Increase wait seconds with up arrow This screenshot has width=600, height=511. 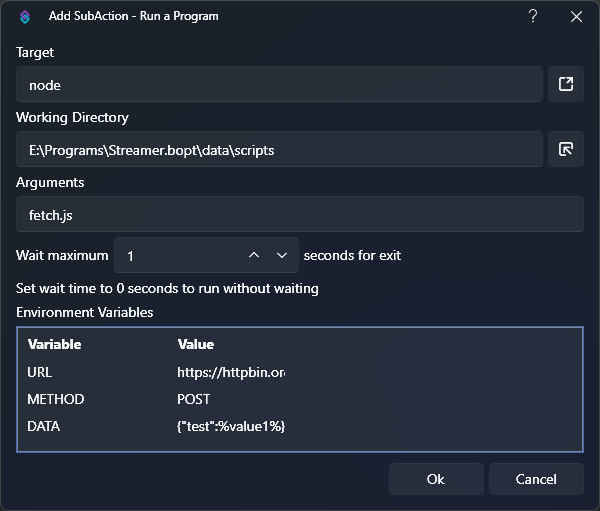coord(254,255)
